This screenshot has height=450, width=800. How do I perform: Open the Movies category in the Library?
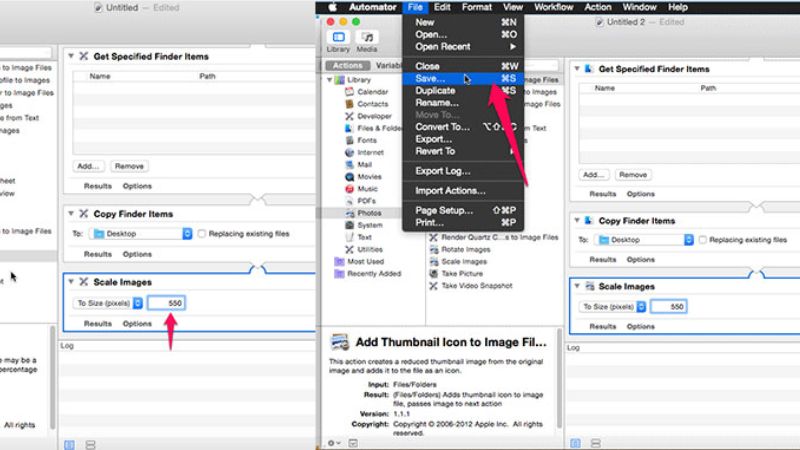pyautogui.click(x=369, y=177)
